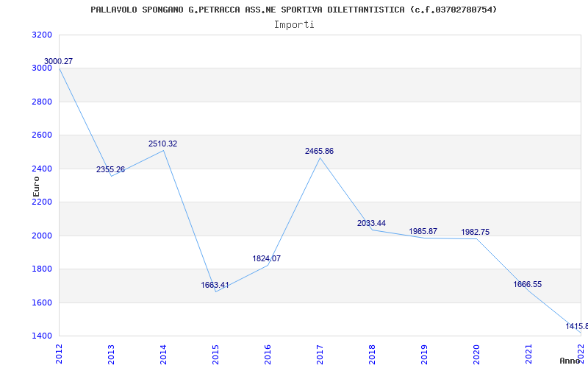Viewport: 588px width, 368px height.
Task: Select the 2016 x-axis year label
Action: 268,353
